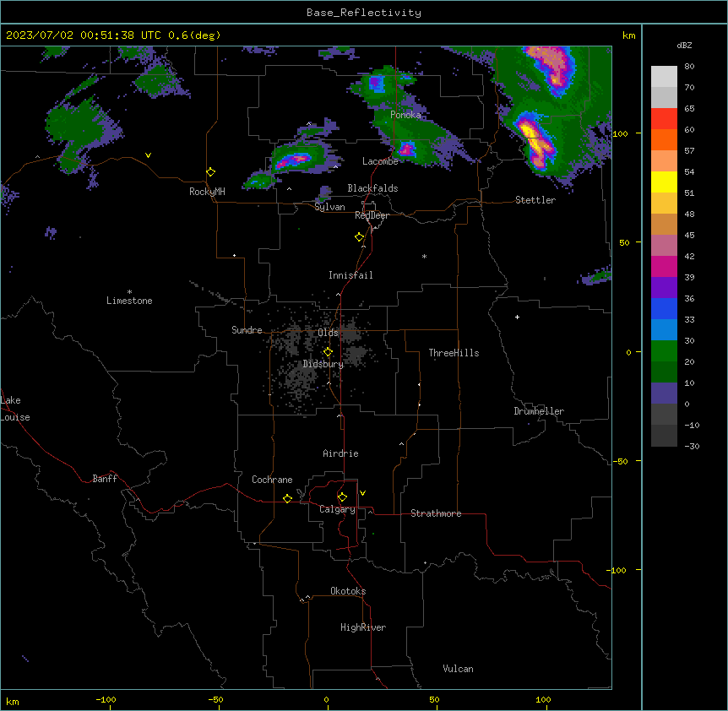The width and height of the screenshot is (728, 711).
Task: Click the 45 value in dBZ legend
Action: click(x=689, y=236)
